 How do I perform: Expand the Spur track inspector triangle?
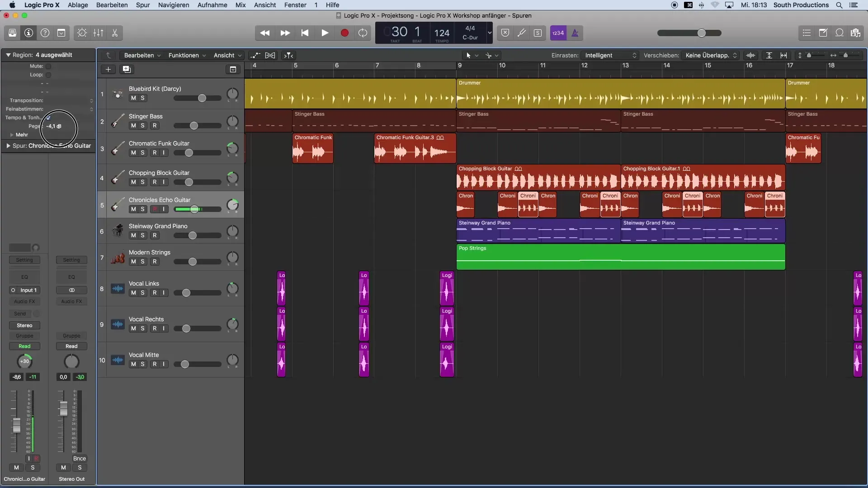click(8, 146)
